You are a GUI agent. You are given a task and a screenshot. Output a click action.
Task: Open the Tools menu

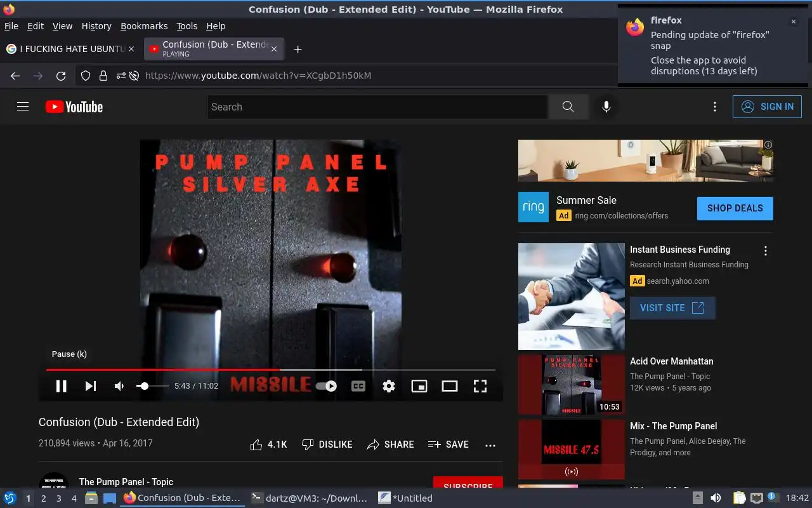pos(187,26)
